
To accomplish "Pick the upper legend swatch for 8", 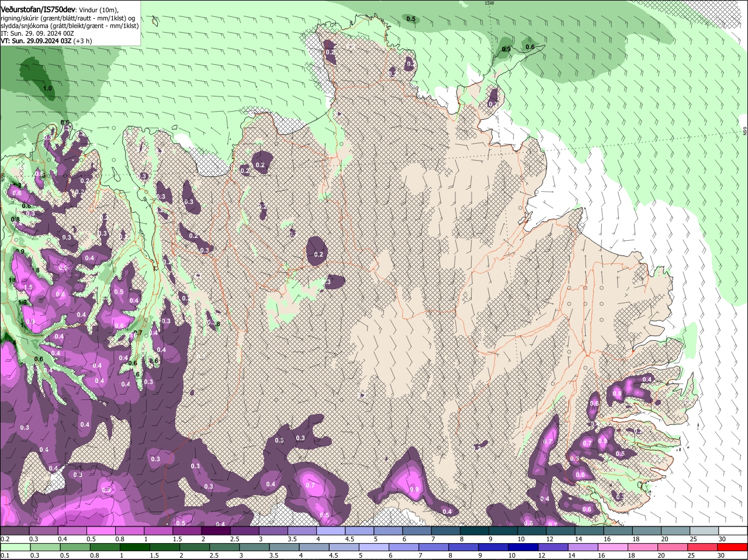I will tap(474, 531).
